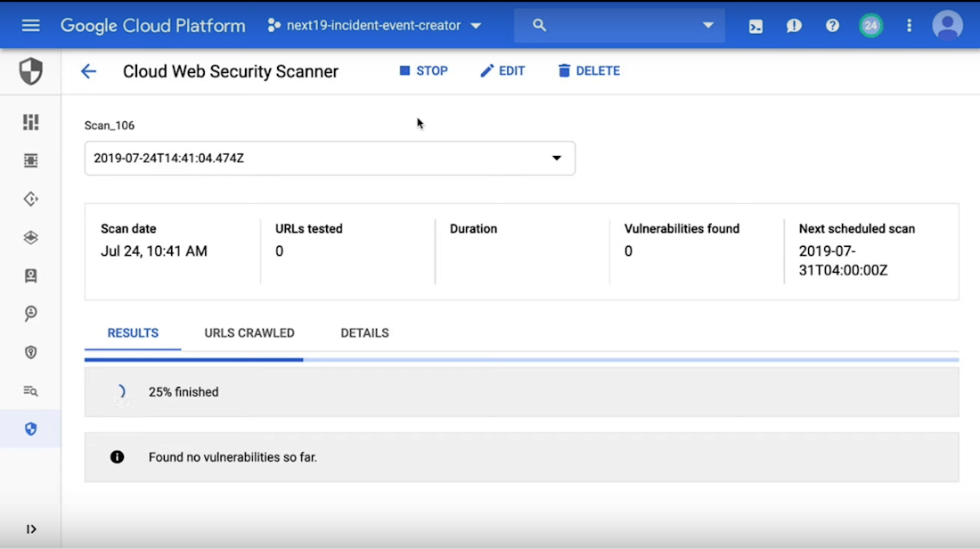Delete the scan using Delete button
The image size is (980, 549).
pyautogui.click(x=589, y=71)
